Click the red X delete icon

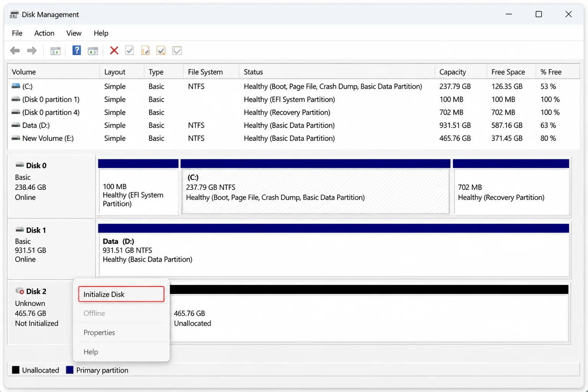(114, 51)
